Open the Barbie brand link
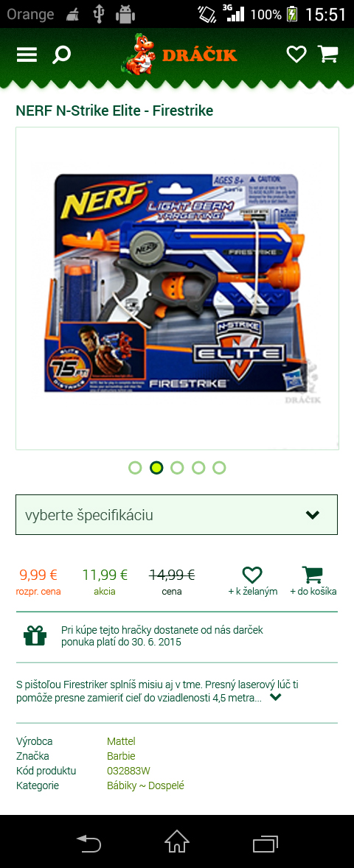 point(121,756)
